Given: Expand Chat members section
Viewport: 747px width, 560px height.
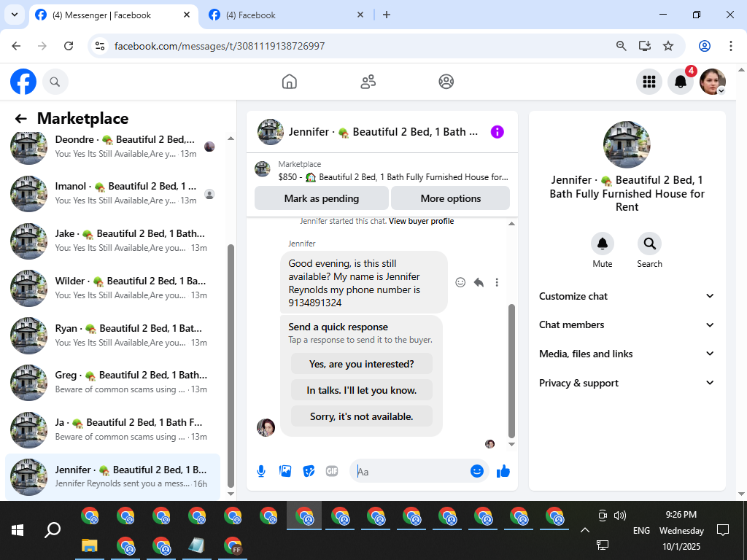Looking at the screenshot, I should (x=627, y=324).
